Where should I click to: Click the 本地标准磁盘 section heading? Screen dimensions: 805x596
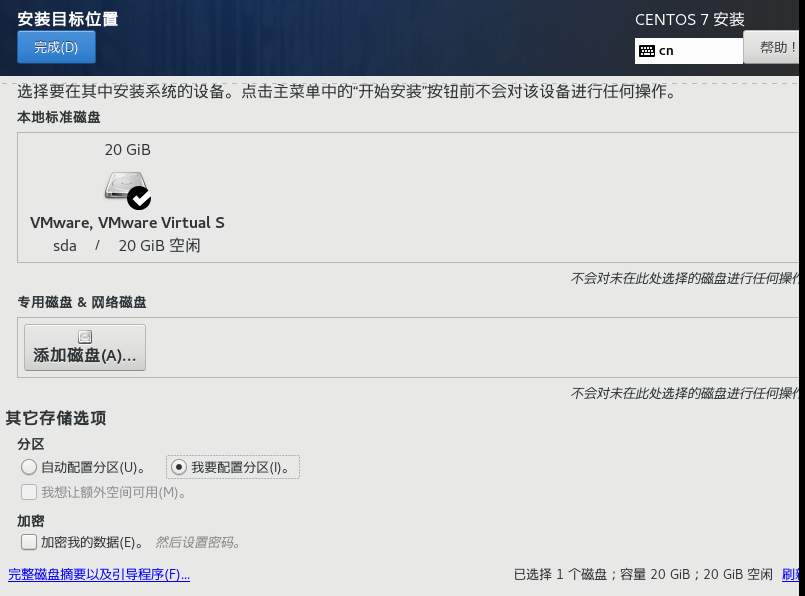tap(59, 117)
